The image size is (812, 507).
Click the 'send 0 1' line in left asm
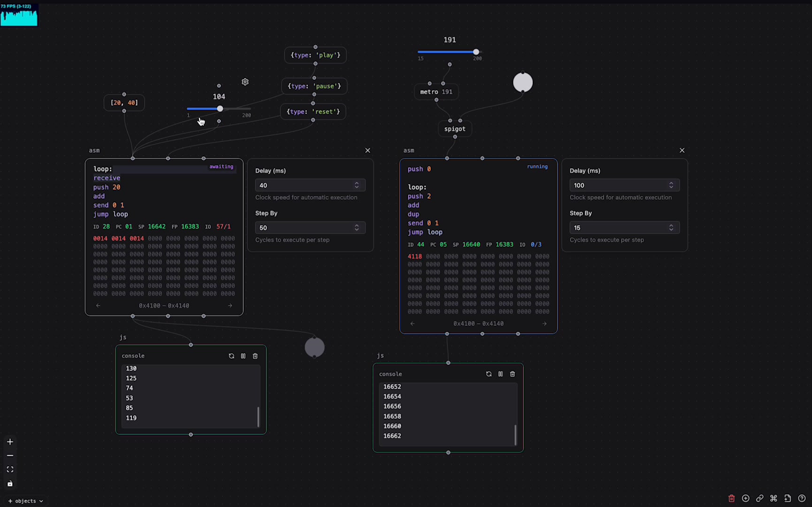[x=108, y=205]
